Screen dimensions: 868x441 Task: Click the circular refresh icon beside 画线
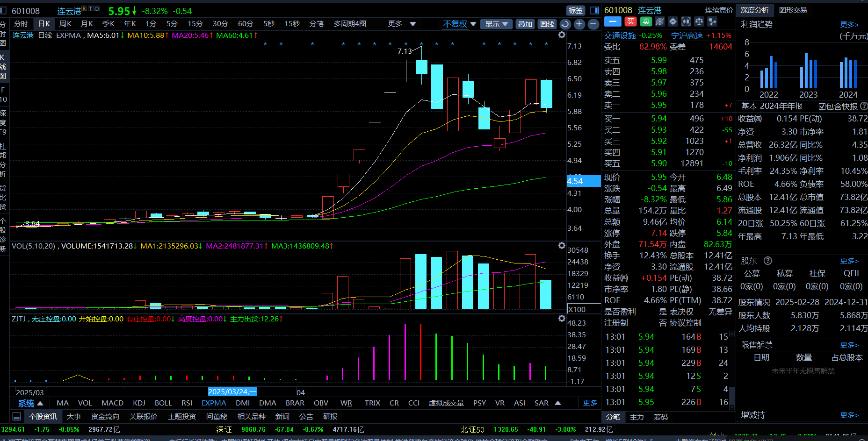coord(565,24)
